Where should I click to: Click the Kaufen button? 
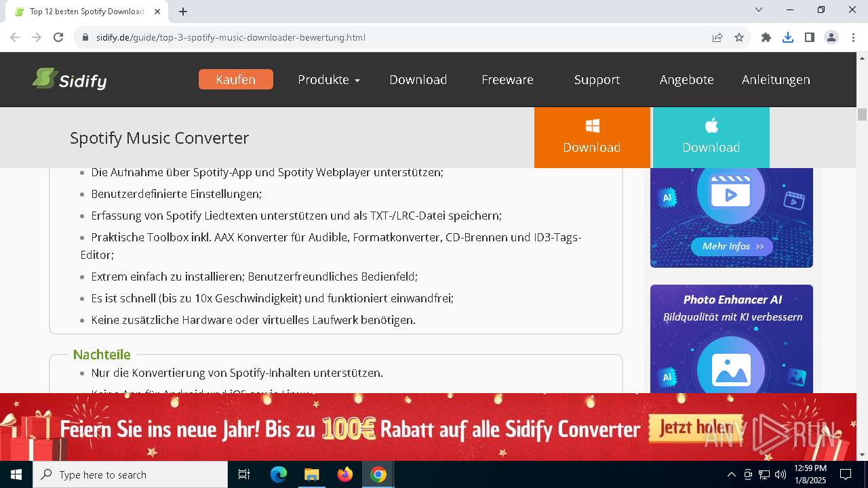[x=236, y=79]
